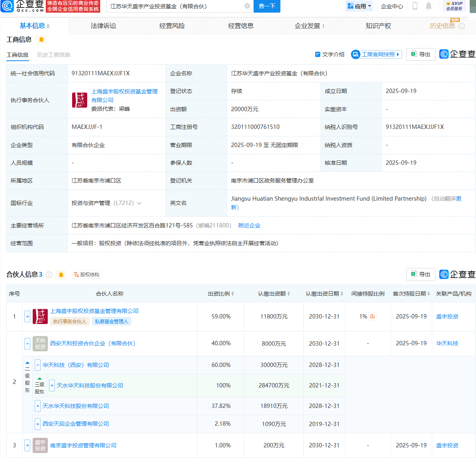
Task: Click the bell icon beside 合伙人信息 heading
Action: [x=61, y=275]
